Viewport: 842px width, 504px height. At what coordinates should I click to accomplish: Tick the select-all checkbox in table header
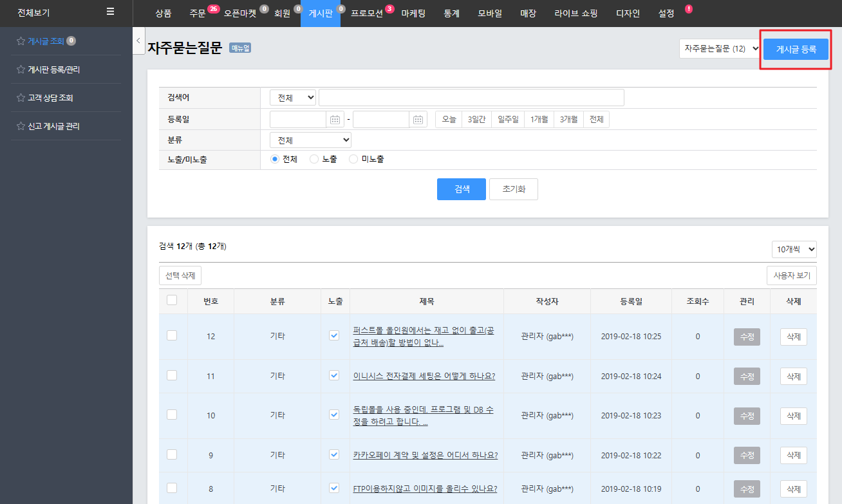point(172,300)
